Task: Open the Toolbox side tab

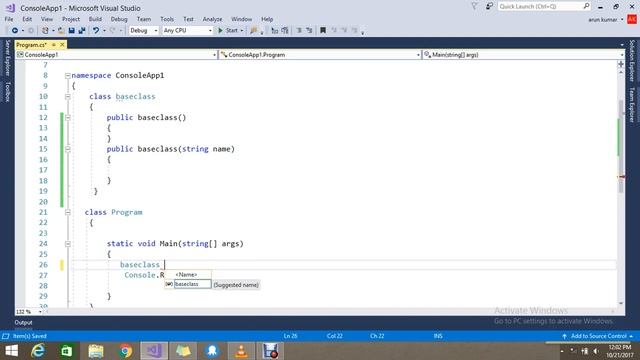Action: tap(7, 91)
